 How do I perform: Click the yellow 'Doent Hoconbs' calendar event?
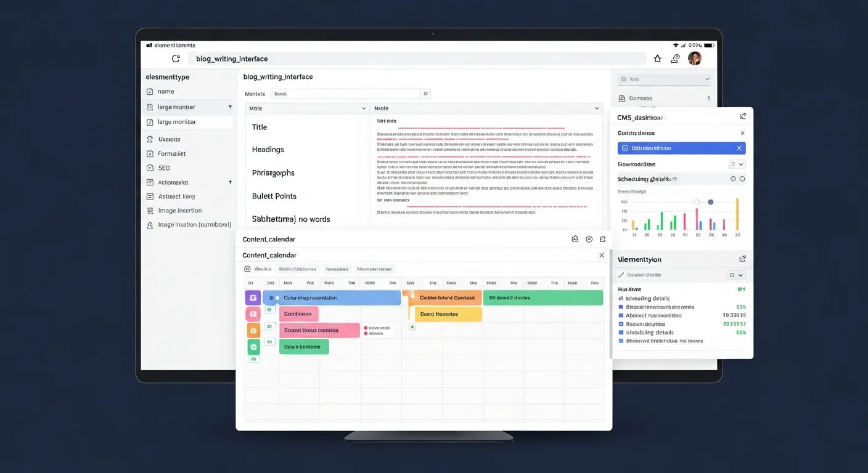[445, 314]
